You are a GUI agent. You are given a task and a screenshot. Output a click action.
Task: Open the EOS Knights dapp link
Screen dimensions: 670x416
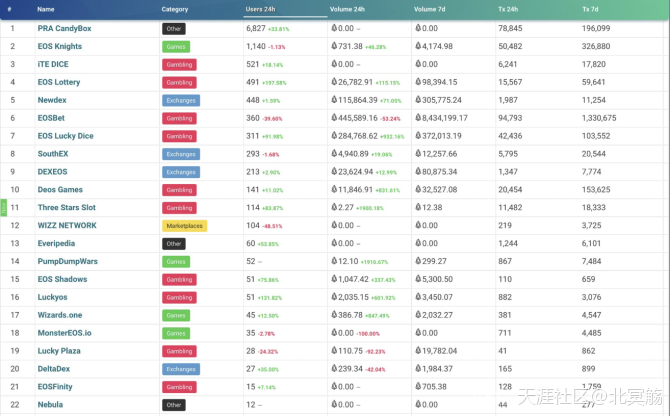click(60, 46)
